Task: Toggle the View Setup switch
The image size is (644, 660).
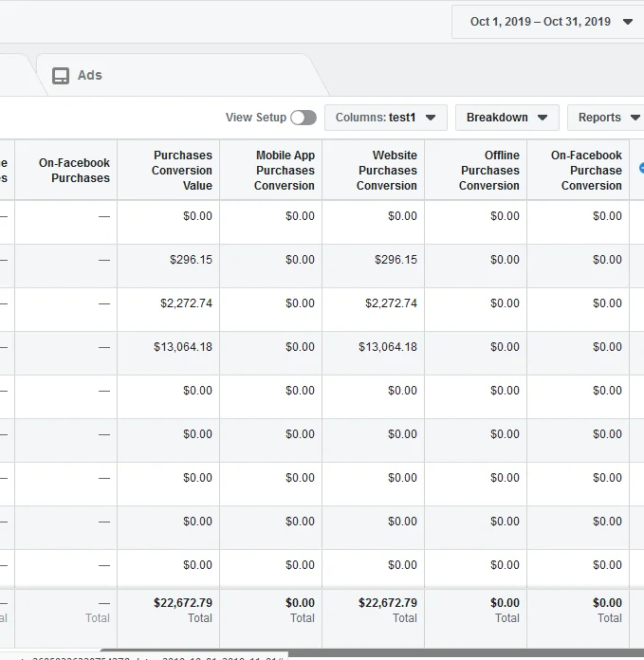Action: [x=304, y=118]
